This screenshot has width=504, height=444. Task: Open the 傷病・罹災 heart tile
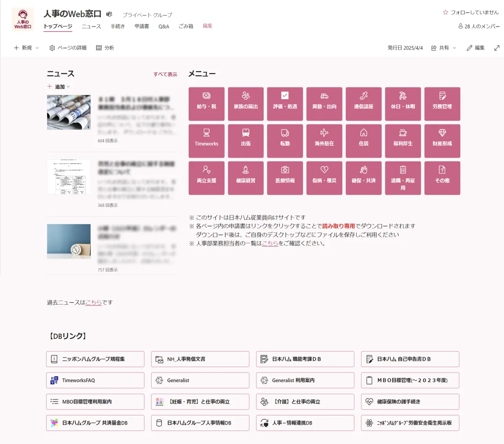coord(324,178)
